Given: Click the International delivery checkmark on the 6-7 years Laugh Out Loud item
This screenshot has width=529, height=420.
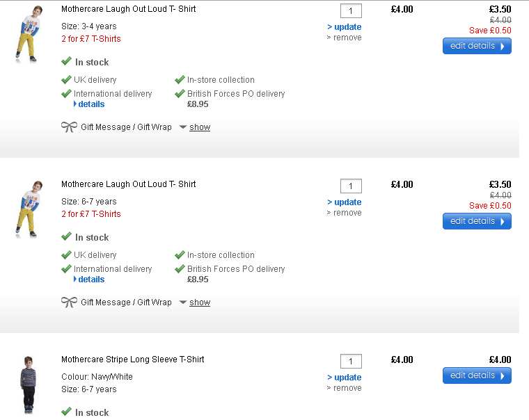Looking at the screenshot, I should point(67,268).
